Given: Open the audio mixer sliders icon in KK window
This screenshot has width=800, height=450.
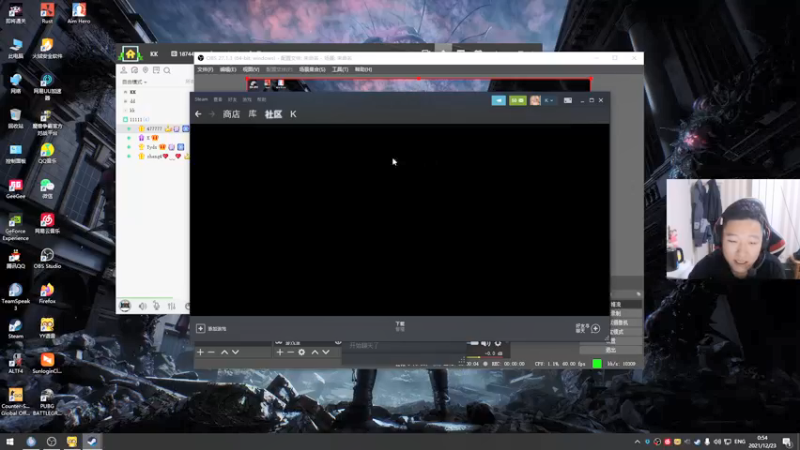Looking at the screenshot, I should point(171,306).
